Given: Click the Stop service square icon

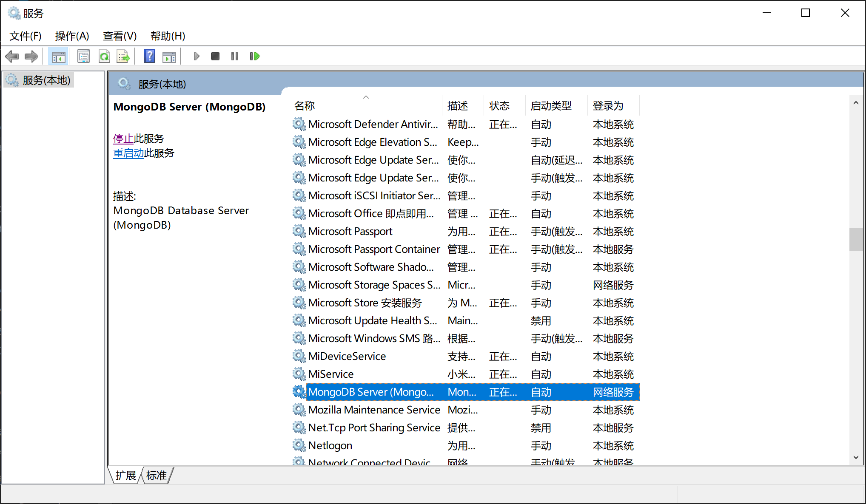Looking at the screenshot, I should click(x=215, y=56).
